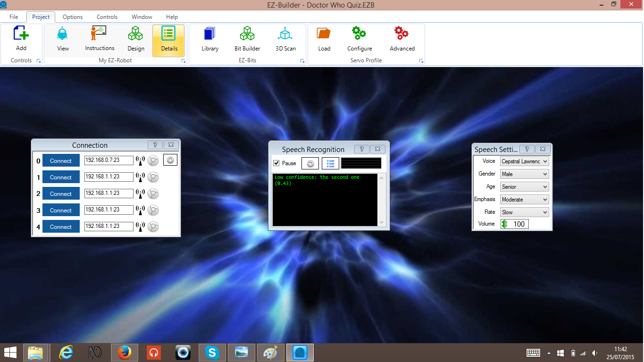
Task: Launch Firefox from the taskbar
Action: point(124,353)
